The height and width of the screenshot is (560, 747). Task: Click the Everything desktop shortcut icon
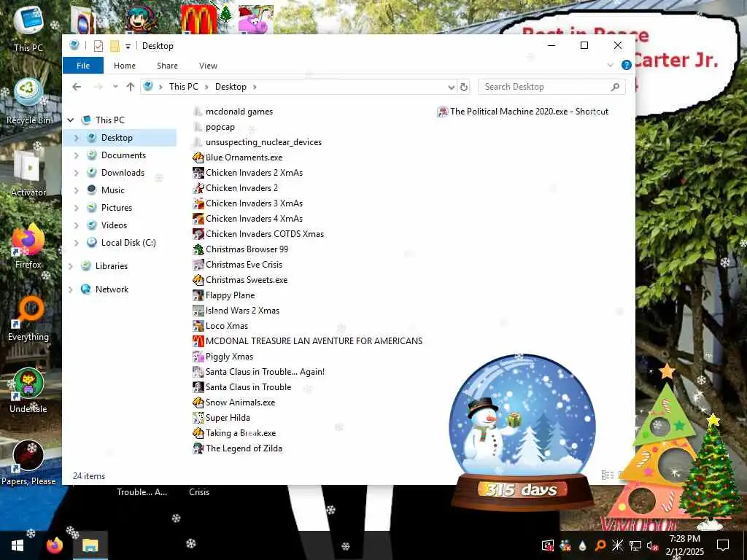point(30,311)
